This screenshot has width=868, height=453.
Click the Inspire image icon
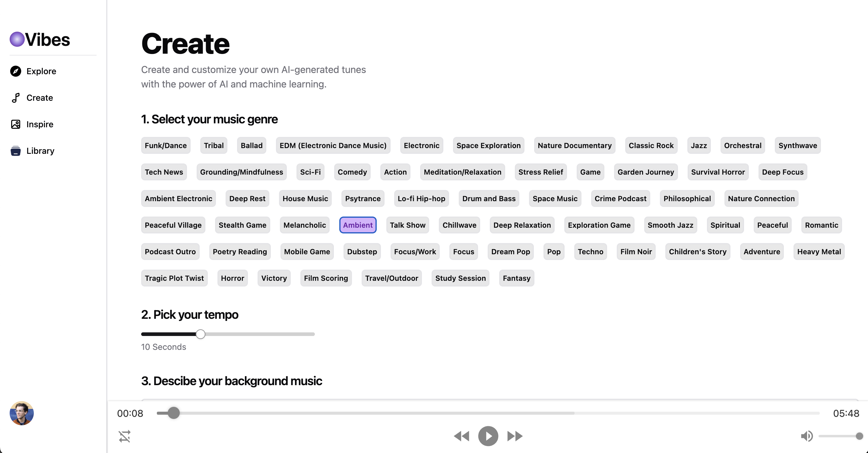click(x=15, y=124)
